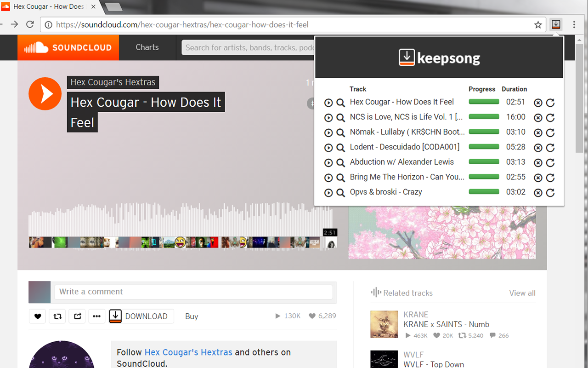
Task: Remove Bring Me The Horizon track from list
Action: click(x=538, y=178)
